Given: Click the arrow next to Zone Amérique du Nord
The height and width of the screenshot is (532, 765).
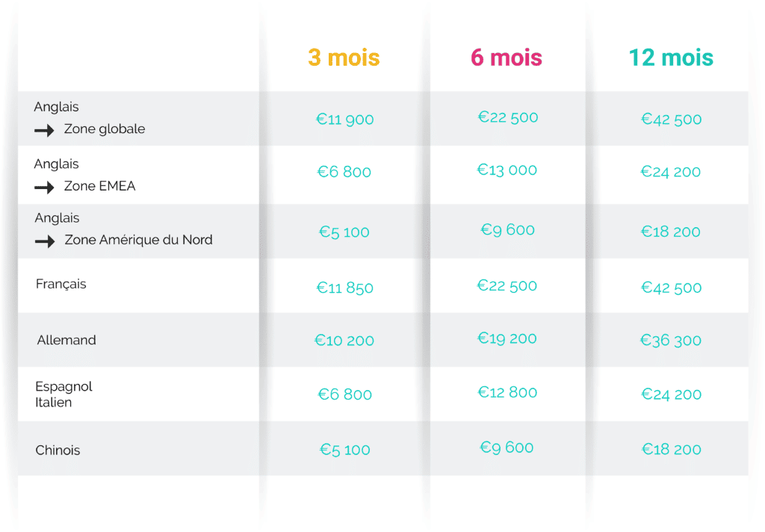Looking at the screenshot, I should coord(44,241).
